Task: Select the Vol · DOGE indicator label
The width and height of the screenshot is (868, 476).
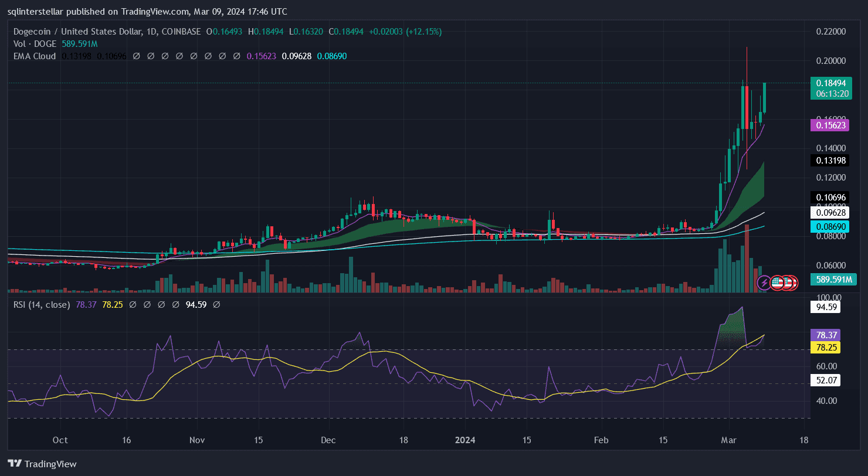Action: [x=34, y=44]
